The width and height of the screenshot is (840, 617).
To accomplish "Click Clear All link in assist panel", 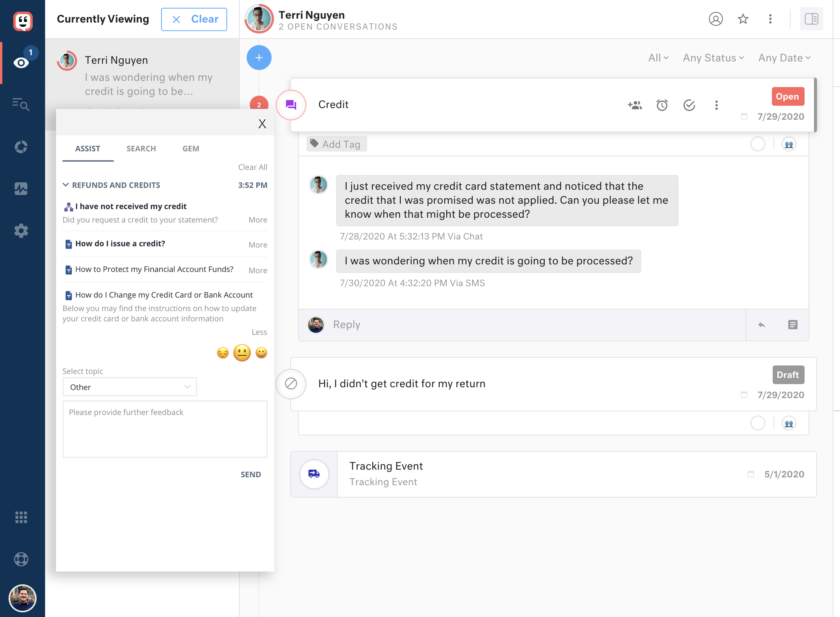I will coord(253,167).
